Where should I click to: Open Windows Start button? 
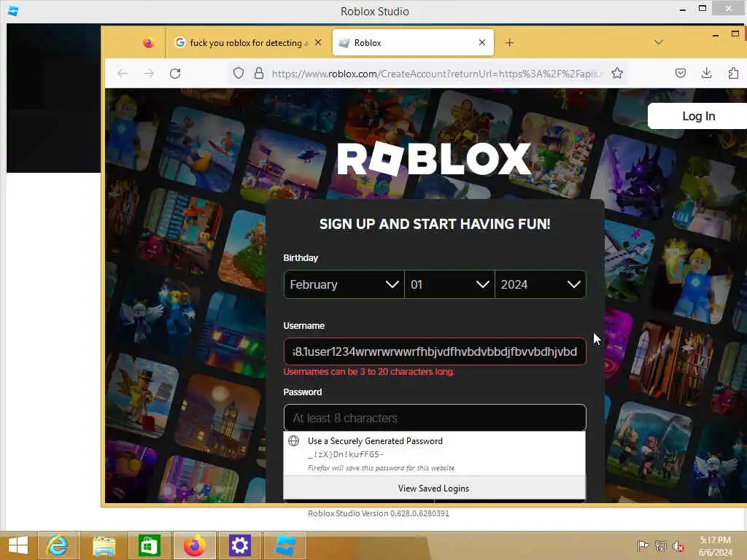[18, 545]
